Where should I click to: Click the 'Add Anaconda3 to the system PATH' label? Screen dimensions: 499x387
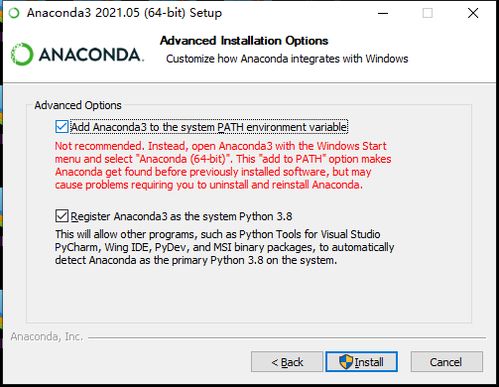pos(209,127)
